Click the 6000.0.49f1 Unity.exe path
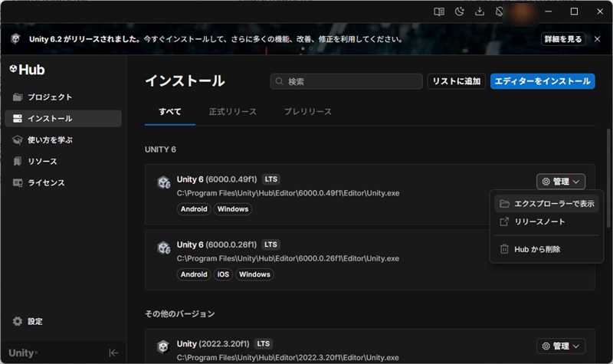The width and height of the screenshot is (613, 364). coord(288,193)
